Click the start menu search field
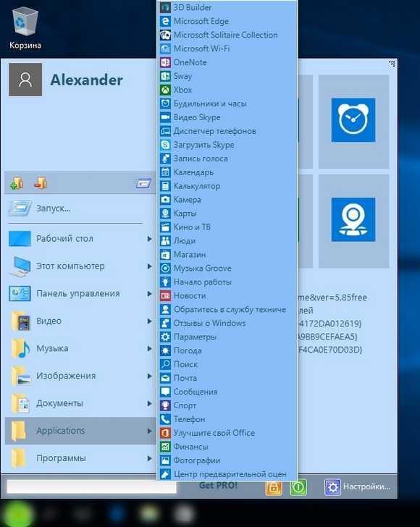The width and height of the screenshot is (420, 527). [x=91, y=486]
